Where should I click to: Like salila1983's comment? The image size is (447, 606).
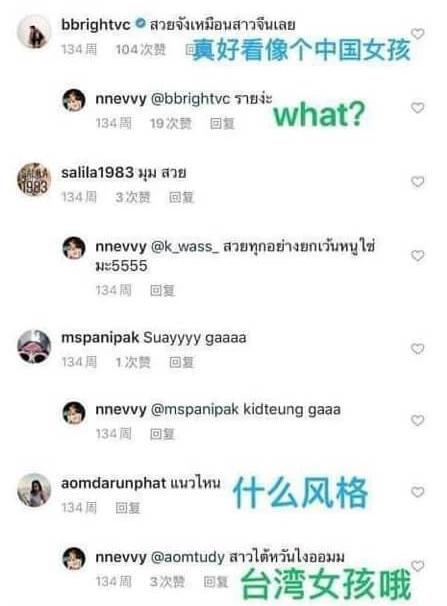(x=417, y=181)
